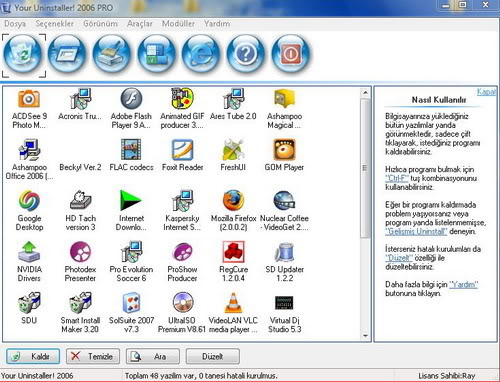The width and height of the screenshot is (500, 382).
Task: Open the Yardım menu
Action: (x=217, y=24)
